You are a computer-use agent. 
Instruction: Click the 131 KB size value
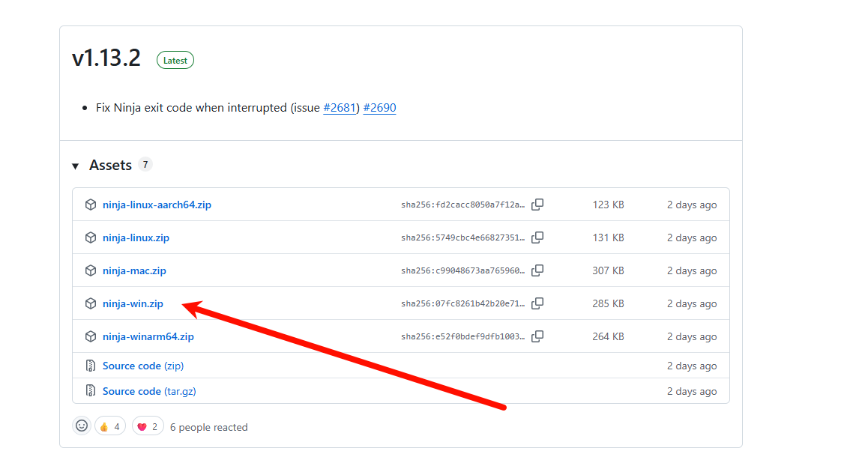[608, 237]
